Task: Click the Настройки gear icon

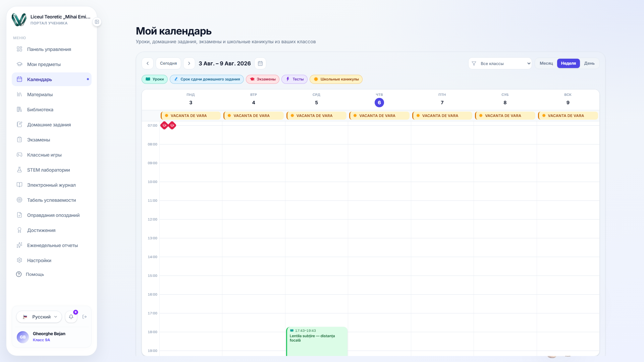Action: (19, 260)
